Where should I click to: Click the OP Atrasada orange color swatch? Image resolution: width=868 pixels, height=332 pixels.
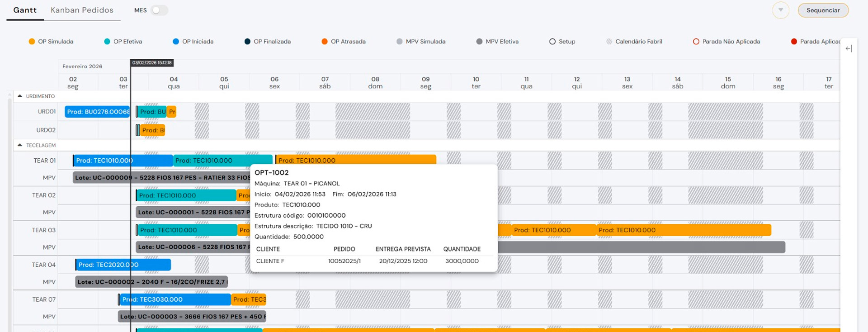pyautogui.click(x=324, y=42)
